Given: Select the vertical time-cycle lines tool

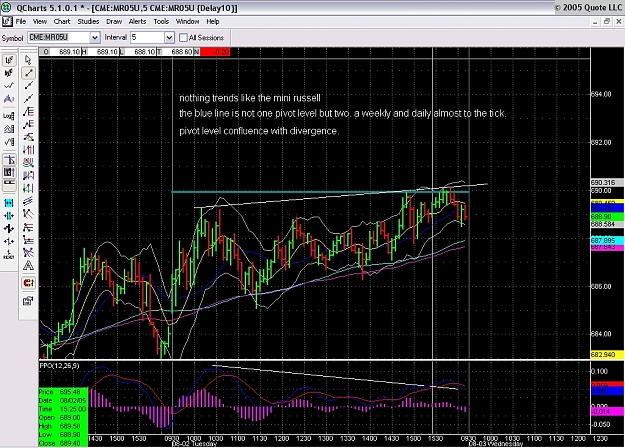Looking at the screenshot, I should coord(28,150).
